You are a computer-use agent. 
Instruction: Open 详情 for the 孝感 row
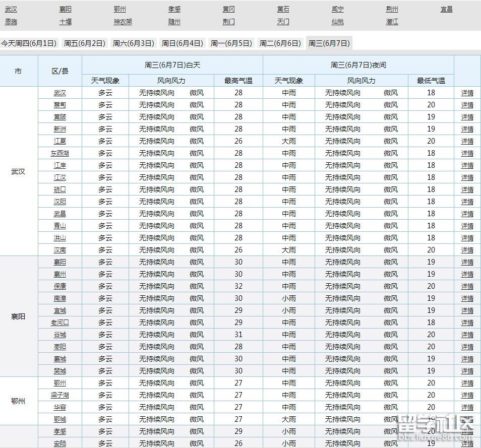pos(467,431)
